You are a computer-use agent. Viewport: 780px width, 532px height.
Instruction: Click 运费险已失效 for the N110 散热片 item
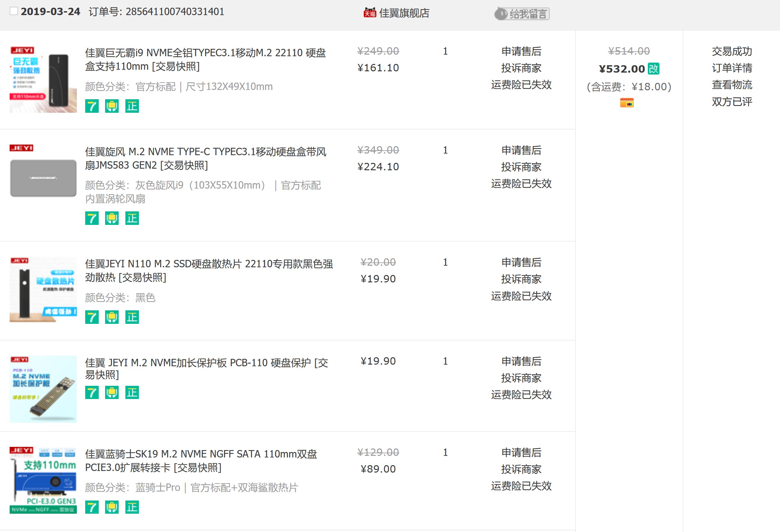point(521,296)
